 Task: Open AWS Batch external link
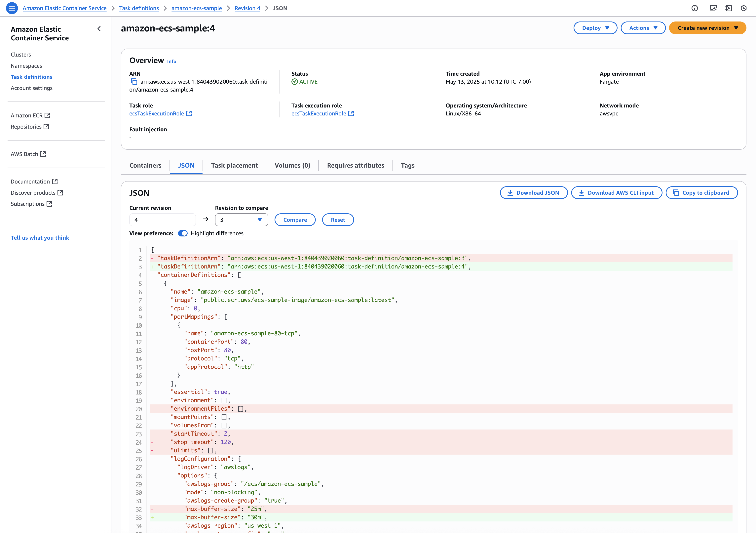(x=28, y=154)
